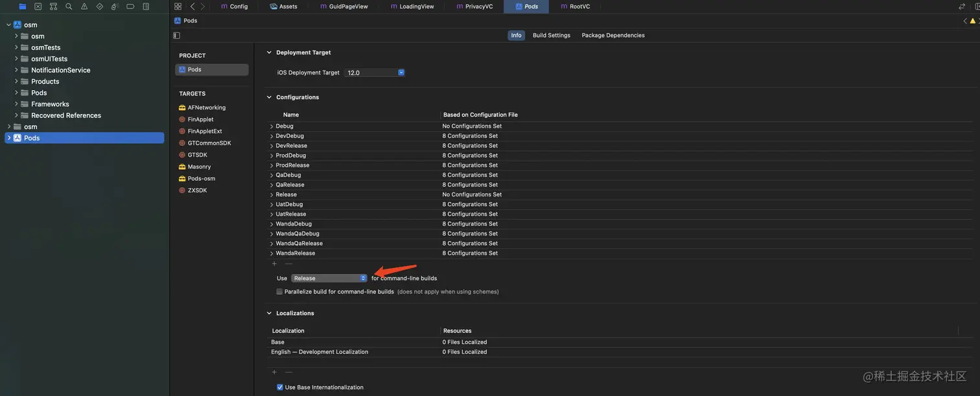The height and width of the screenshot is (396, 980).
Task: Expand the DevDebug configuration row
Action: (x=272, y=136)
